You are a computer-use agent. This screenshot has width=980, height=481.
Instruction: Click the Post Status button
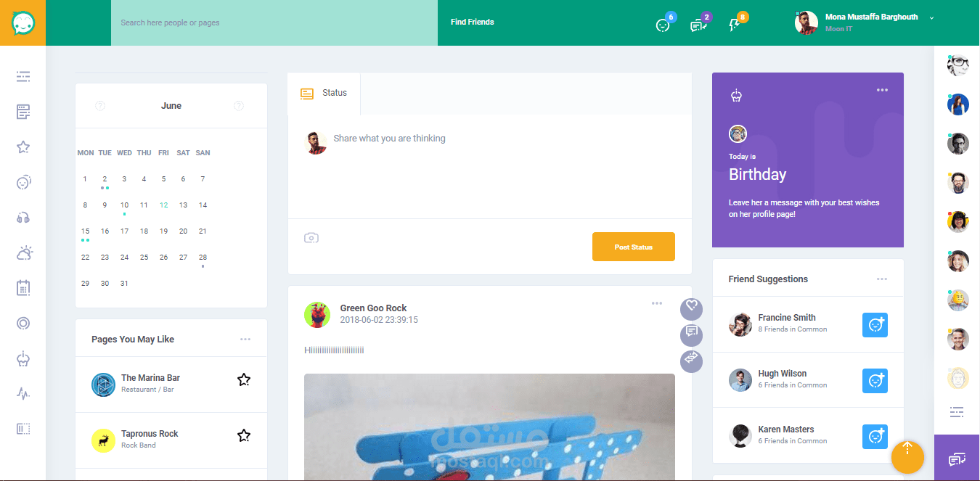click(634, 247)
